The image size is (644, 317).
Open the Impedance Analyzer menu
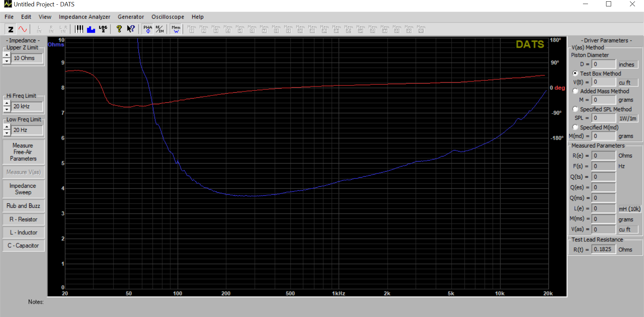(x=85, y=17)
